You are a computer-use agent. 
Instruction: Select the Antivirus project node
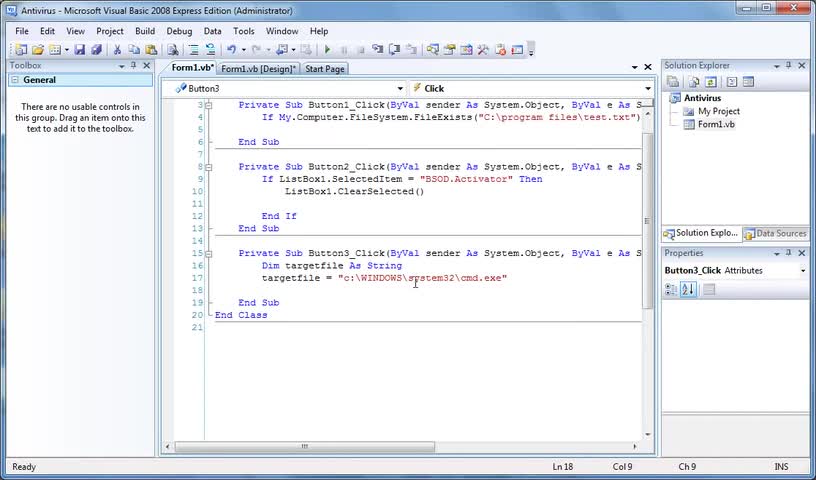coord(703,98)
